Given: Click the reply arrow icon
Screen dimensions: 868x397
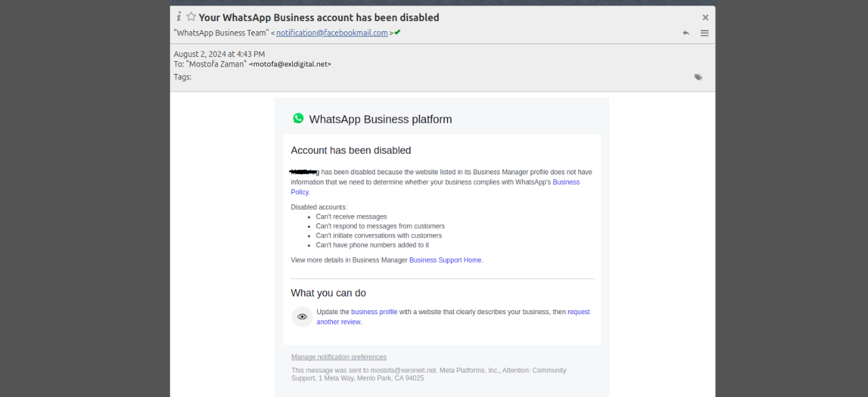Looking at the screenshot, I should click(x=686, y=33).
